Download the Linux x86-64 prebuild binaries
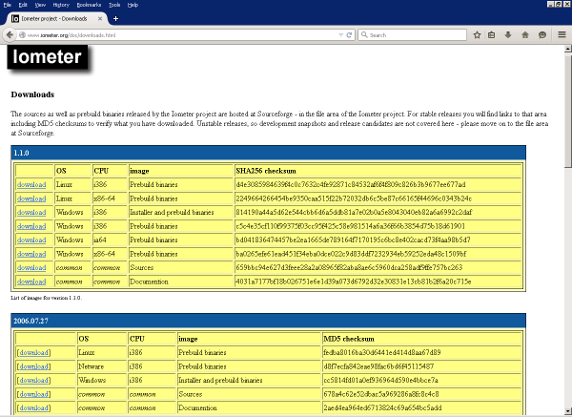Screen dimensions: 572x417 31,198
